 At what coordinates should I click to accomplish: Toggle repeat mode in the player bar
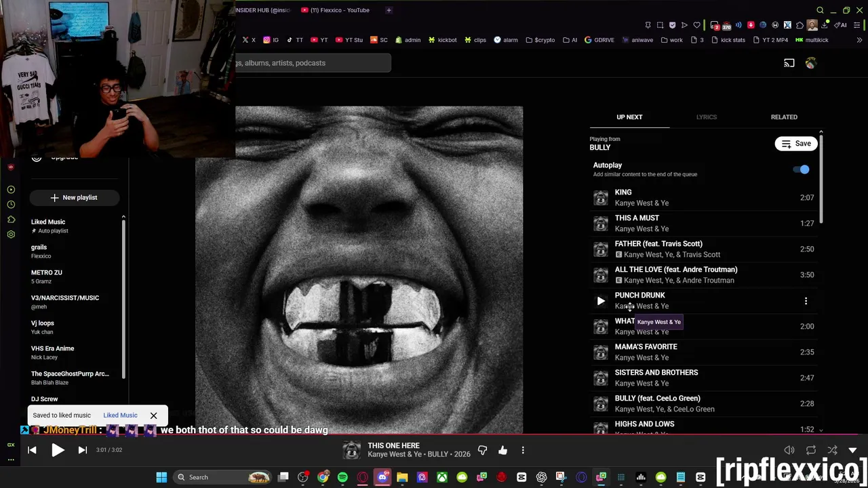(x=811, y=450)
